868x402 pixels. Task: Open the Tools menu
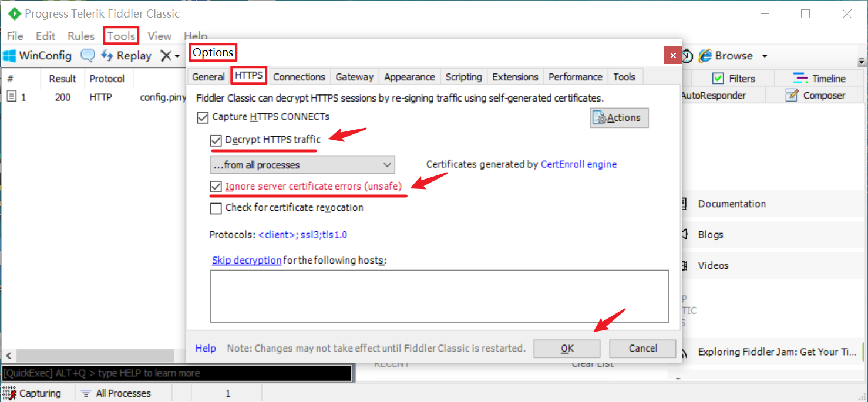pyautogui.click(x=121, y=36)
